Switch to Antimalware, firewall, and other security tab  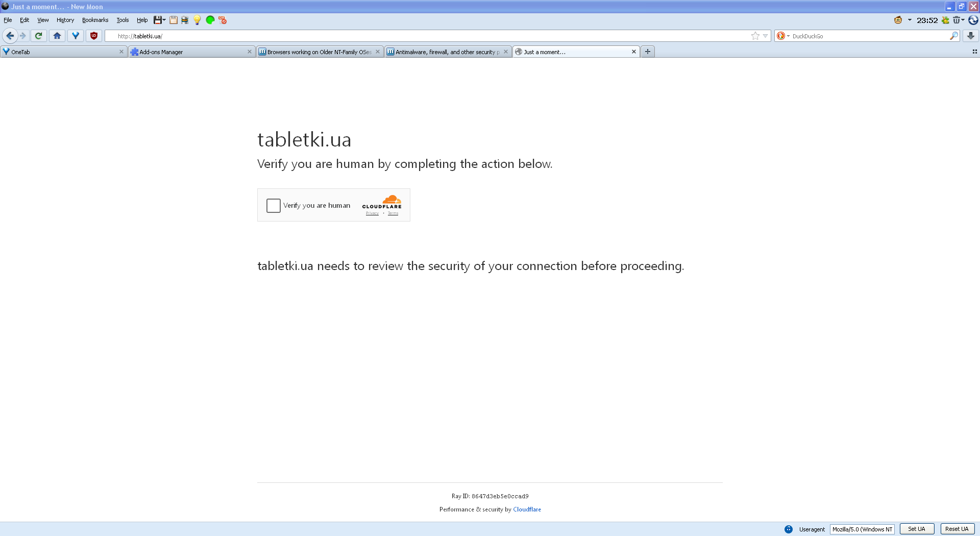pyautogui.click(x=448, y=52)
